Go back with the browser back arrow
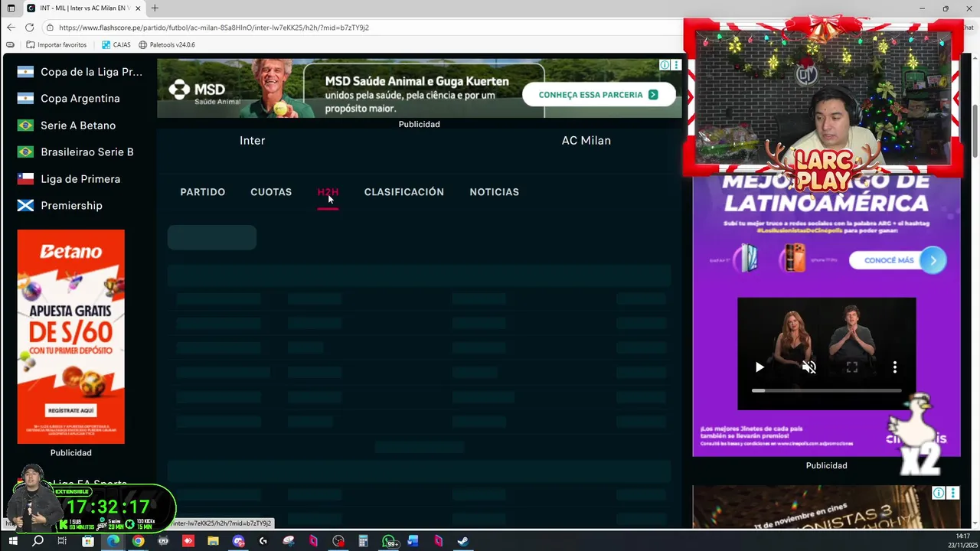The width and height of the screenshot is (980, 551). click(11, 27)
